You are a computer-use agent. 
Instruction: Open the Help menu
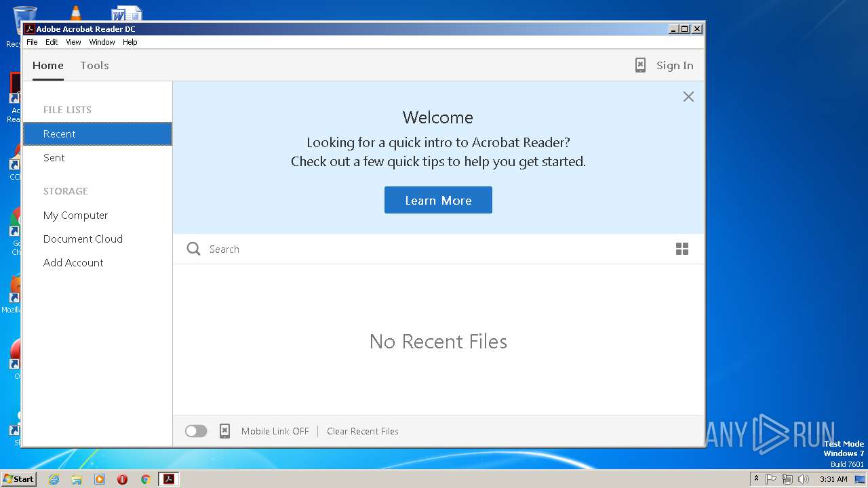(130, 42)
